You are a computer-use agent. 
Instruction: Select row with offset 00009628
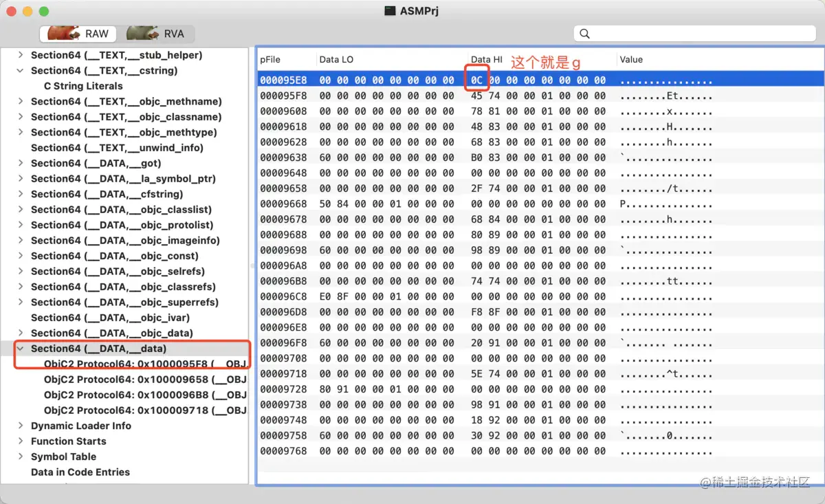tap(540, 142)
